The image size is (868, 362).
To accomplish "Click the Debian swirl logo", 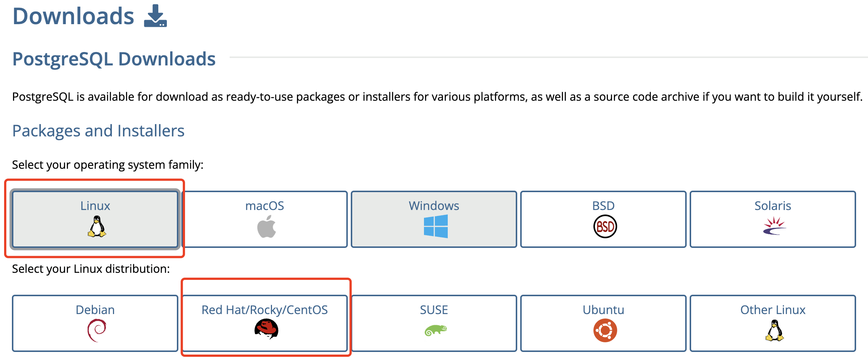I will (97, 330).
